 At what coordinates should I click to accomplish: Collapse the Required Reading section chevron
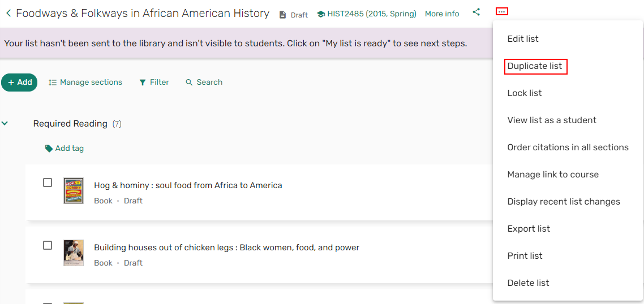pyautogui.click(x=5, y=123)
